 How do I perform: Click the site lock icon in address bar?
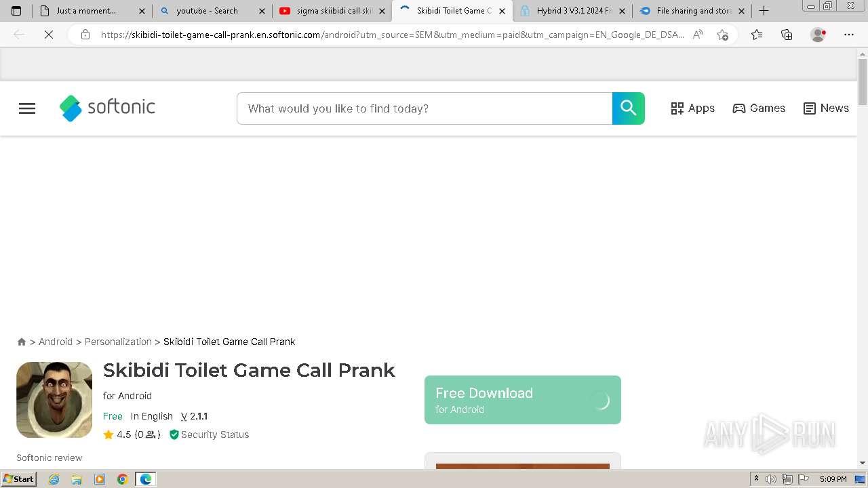pos(85,35)
